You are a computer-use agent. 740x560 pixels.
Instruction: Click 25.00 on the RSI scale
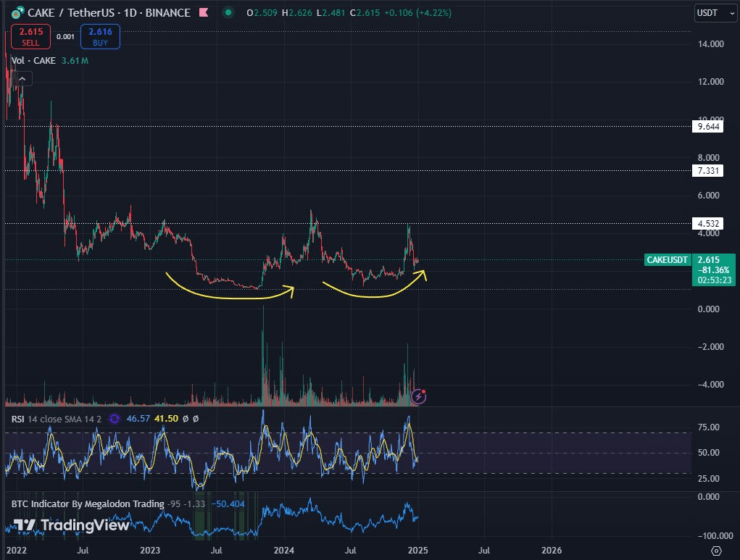click(x=708, y=478)
